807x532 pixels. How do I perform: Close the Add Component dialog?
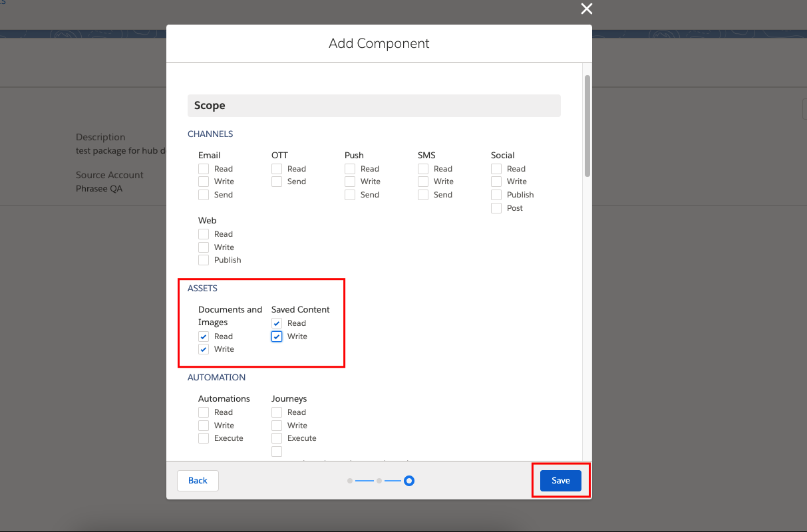(586, 9)
